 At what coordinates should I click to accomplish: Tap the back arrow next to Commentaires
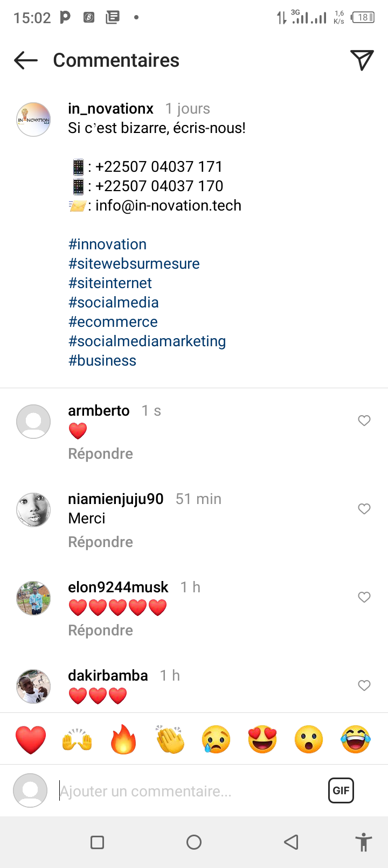tap(26, 60)
